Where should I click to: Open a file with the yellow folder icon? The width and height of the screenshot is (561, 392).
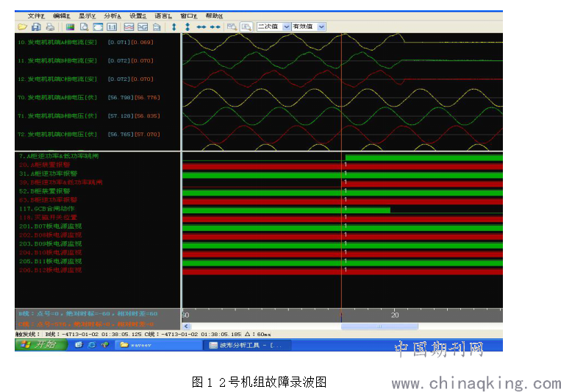point(23,27)
